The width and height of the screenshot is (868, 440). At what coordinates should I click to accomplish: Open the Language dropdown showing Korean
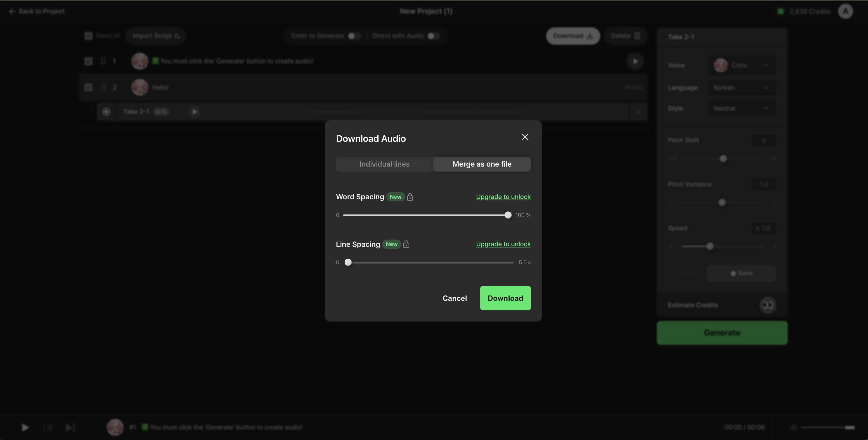pyautogui.click(x=742, y=88)
